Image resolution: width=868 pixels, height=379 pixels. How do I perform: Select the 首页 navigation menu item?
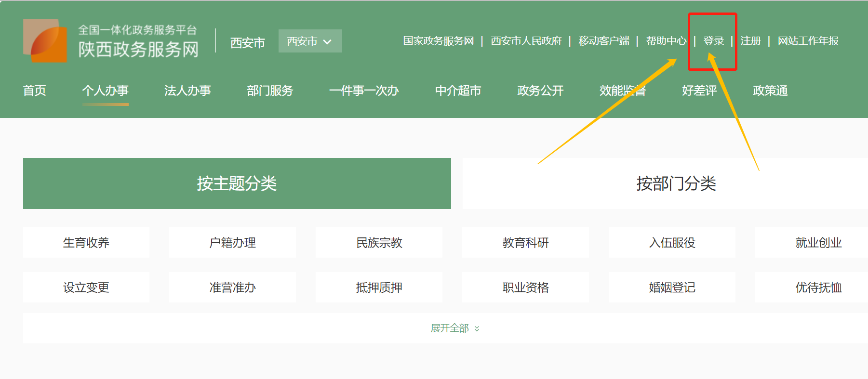click(35, 91)
